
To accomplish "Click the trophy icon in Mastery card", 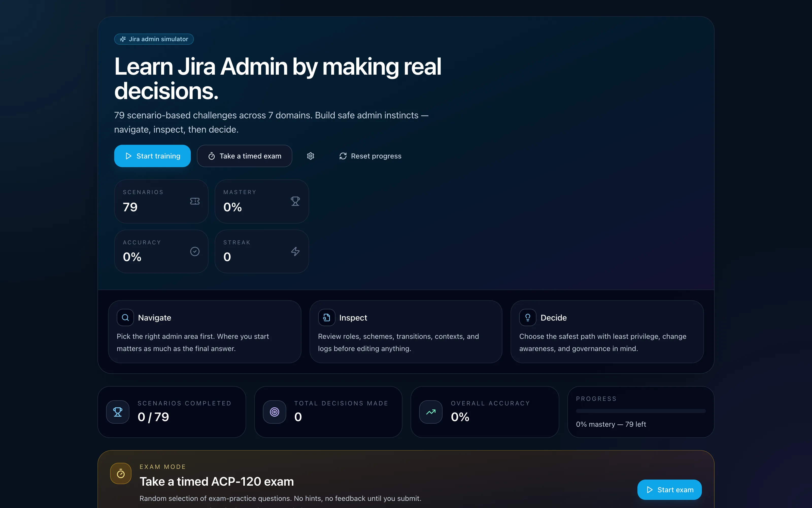I will (295, 201).
